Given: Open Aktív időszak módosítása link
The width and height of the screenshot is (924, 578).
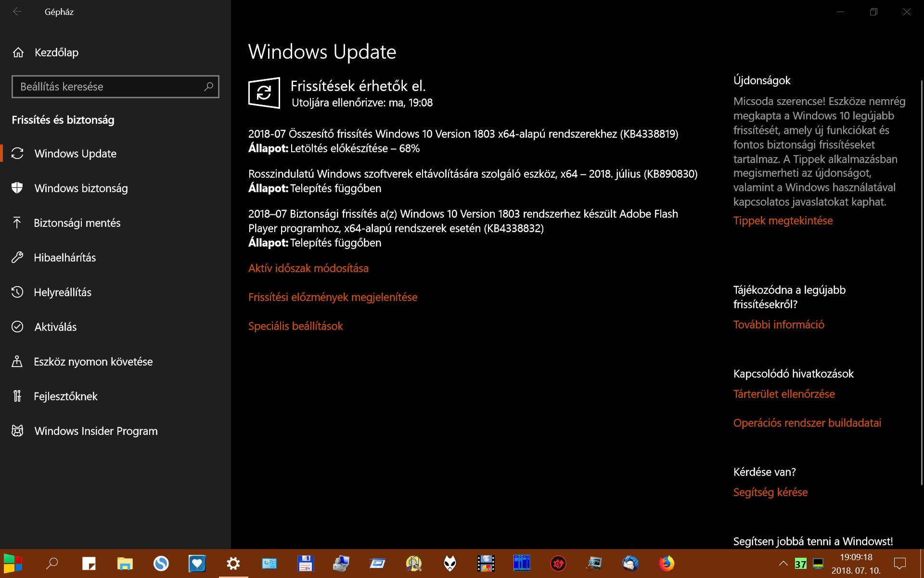Looking at the screenshot, I should pos(308,268).
